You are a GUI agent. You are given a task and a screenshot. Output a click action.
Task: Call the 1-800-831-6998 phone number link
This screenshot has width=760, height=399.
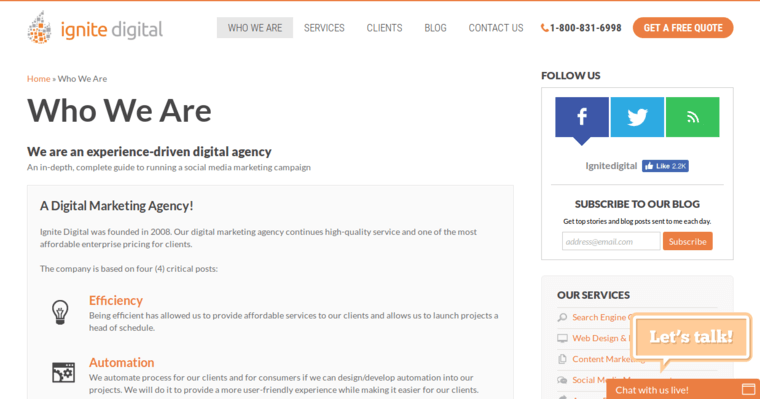[x=586, y=28]
